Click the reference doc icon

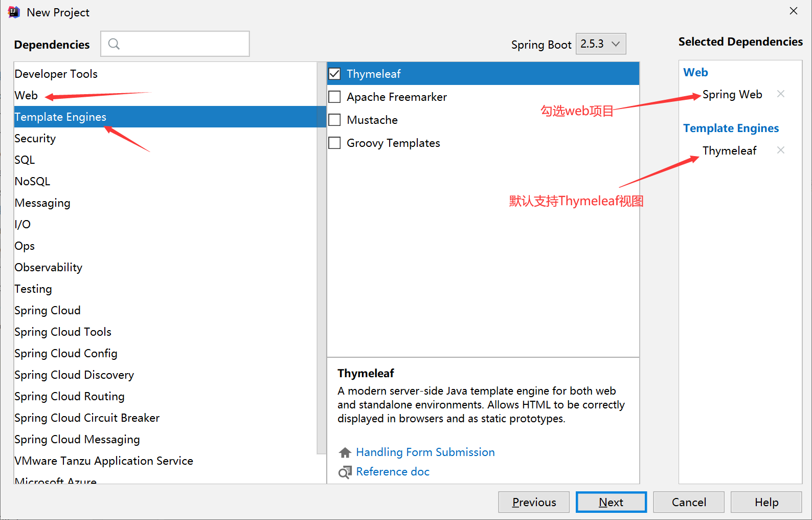[x=345, y=472]
